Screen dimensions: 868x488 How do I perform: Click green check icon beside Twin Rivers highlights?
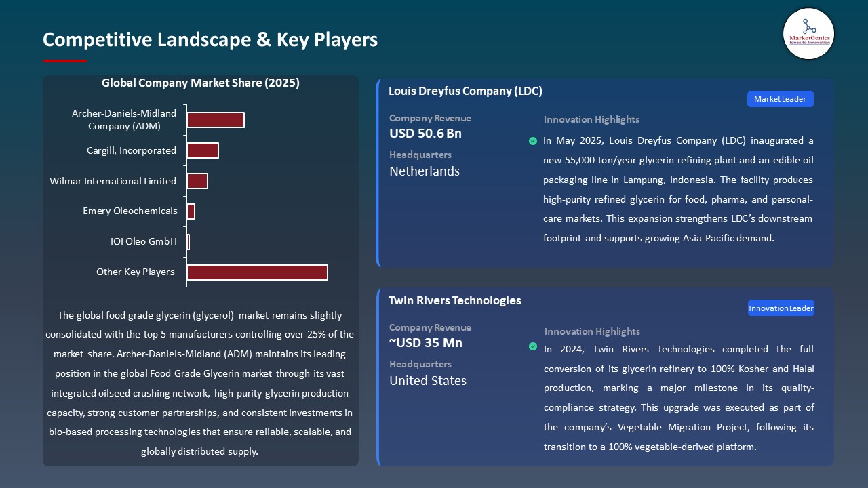point(533,346)
